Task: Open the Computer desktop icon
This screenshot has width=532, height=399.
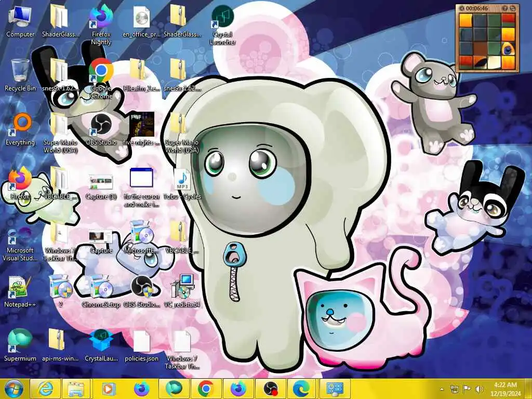Action: click(20, 21)
